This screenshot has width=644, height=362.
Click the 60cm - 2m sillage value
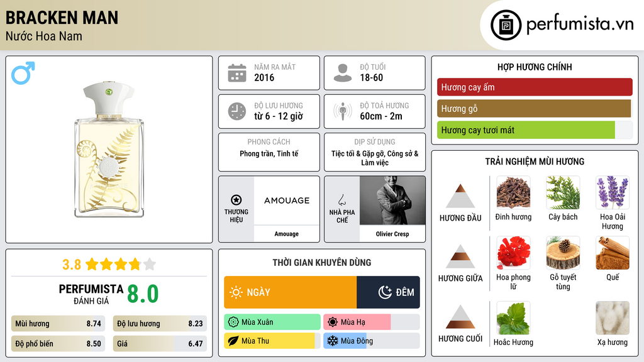click(381, 116)
